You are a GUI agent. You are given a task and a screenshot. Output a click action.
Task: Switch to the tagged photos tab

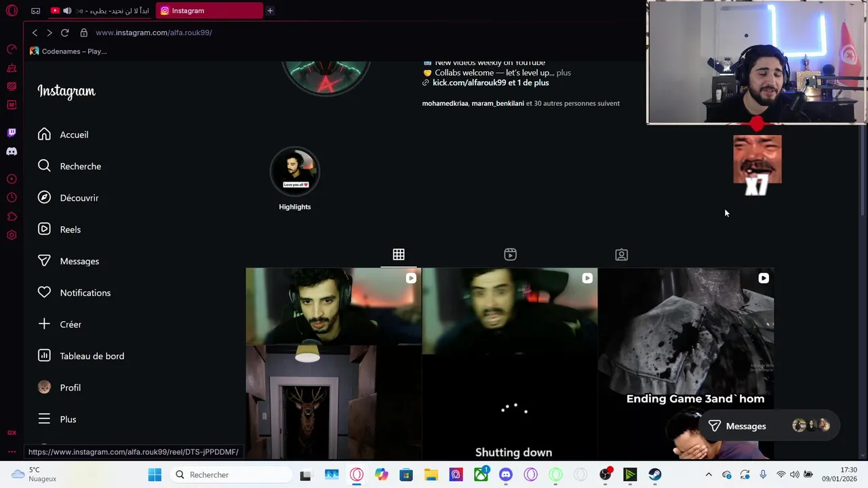click(x=621, y=255)
